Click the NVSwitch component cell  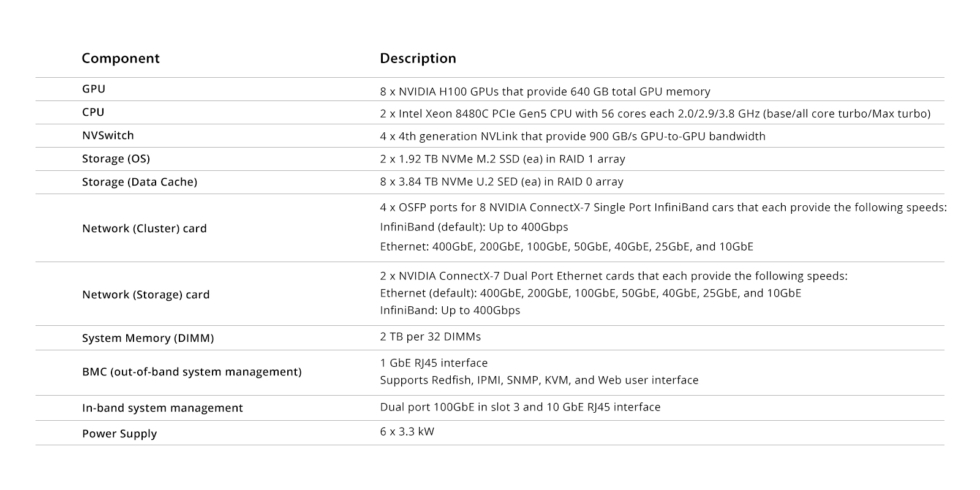click(108, 135)
